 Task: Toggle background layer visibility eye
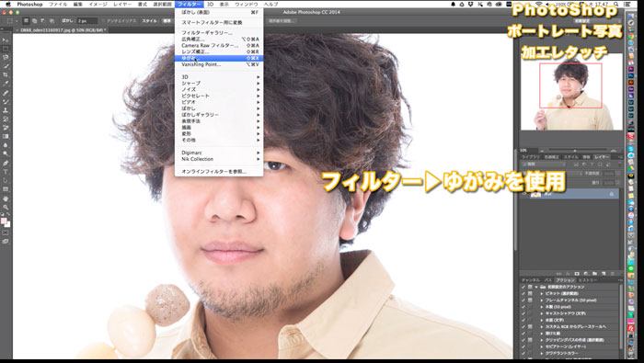(524, 194)
